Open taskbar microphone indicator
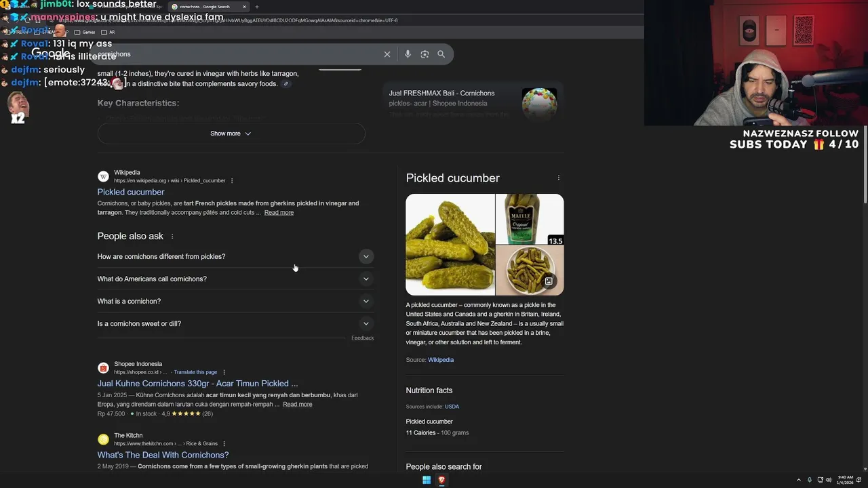868x488 pixels. click(x=809, y=480)
